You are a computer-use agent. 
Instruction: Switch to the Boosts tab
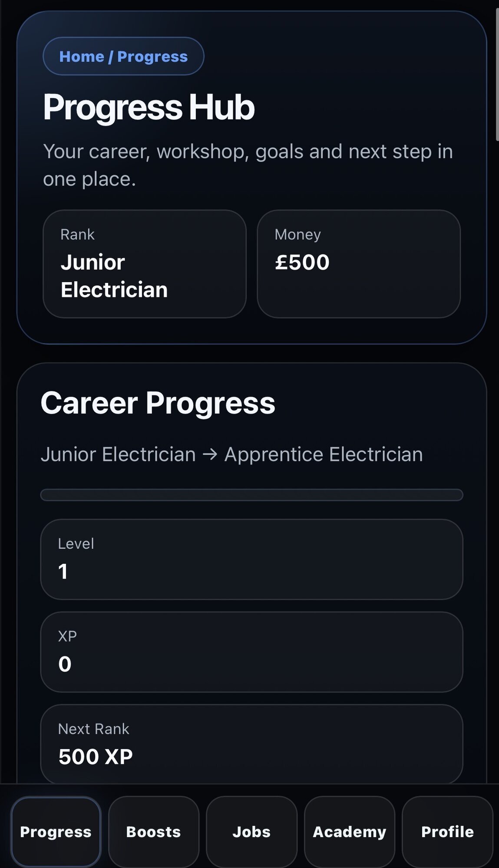tap(154, 832)
